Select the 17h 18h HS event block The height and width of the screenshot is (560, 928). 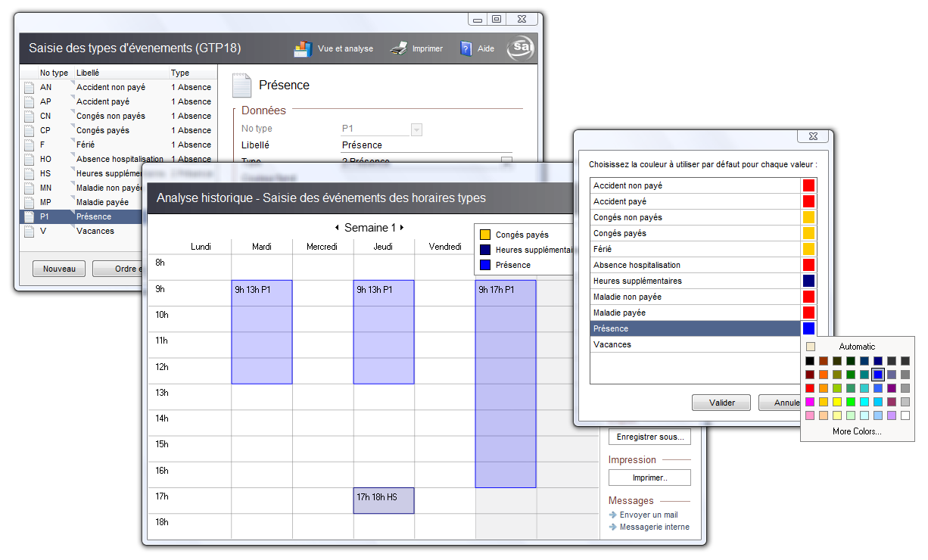(384, 501)
